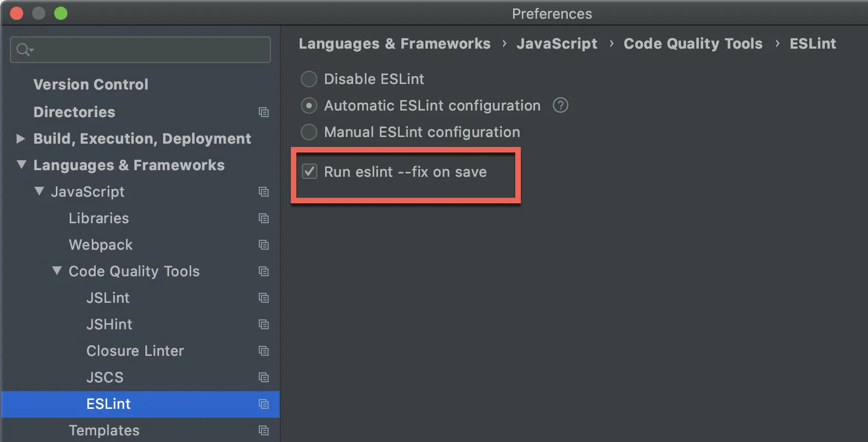The image size is (868, 442).
Task: Click the search magnifier icon in settings
Action: tap(24, 50)
